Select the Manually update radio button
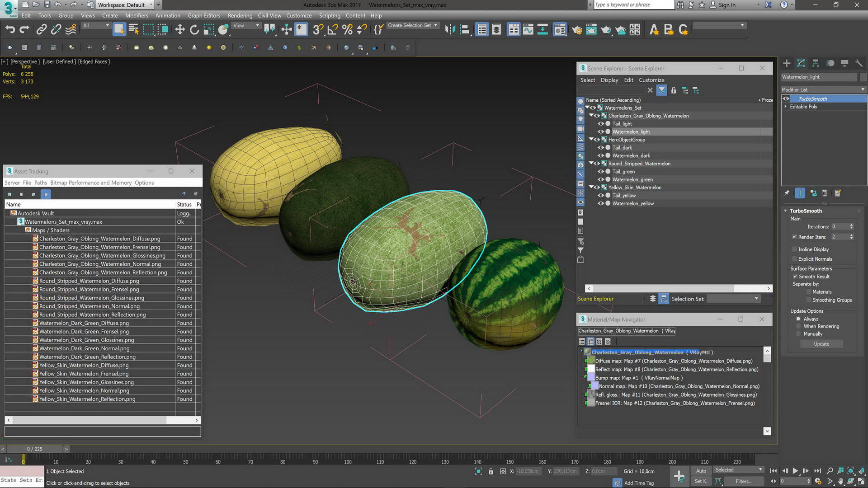The height and width of the screenshot is (488, 868). point(798,334)
